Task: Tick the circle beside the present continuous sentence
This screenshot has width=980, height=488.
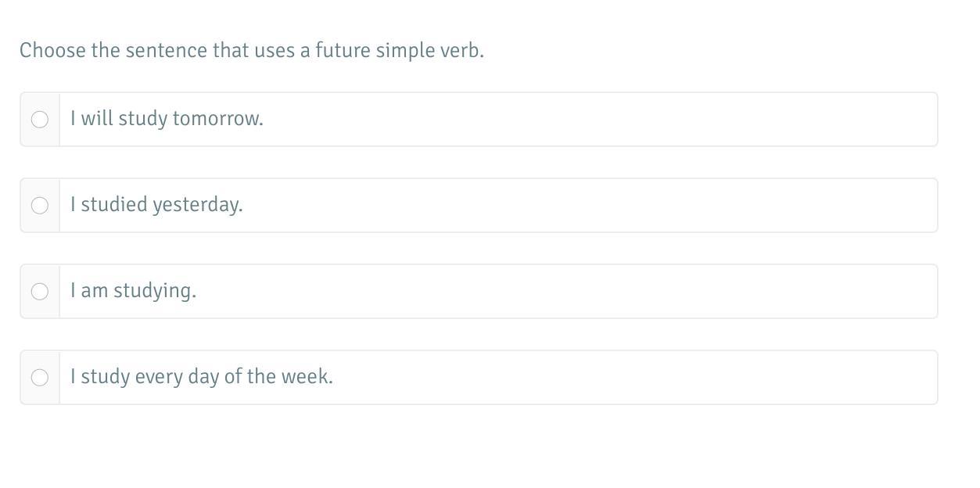Action: point(40,292)
